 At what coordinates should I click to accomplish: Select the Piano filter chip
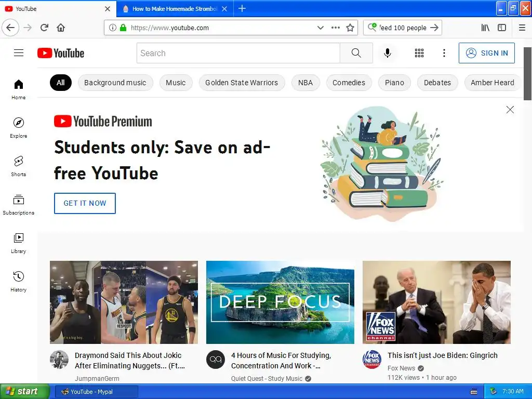[395, 83]
